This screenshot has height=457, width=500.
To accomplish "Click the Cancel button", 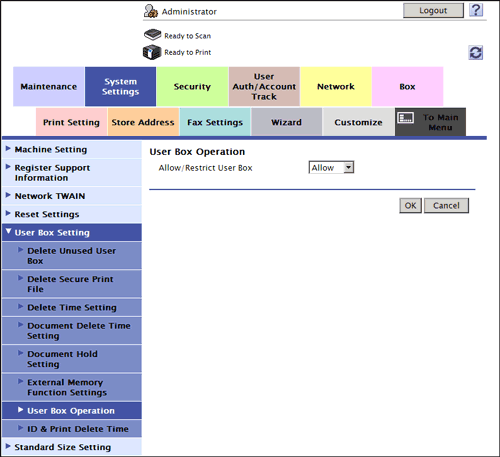I will click(446, 205).
